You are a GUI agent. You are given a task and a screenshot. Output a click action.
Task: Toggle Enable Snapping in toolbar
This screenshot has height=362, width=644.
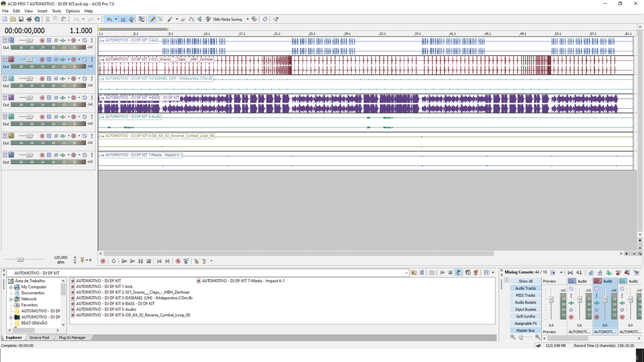click(109, 19)
